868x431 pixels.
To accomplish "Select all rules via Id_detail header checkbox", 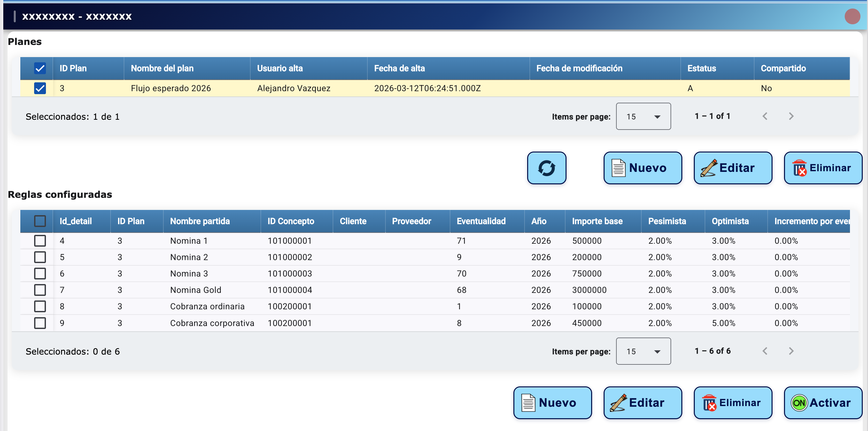I will [40, 221].
